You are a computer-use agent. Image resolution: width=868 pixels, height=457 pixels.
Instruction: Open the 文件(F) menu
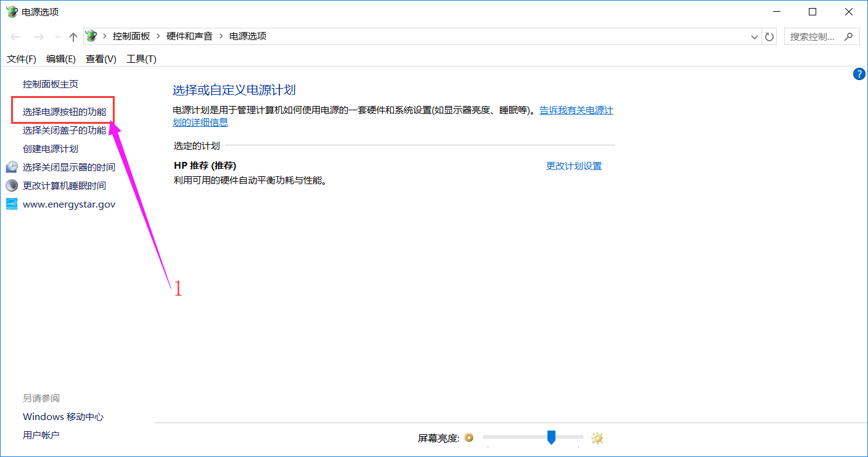point(22,59)
